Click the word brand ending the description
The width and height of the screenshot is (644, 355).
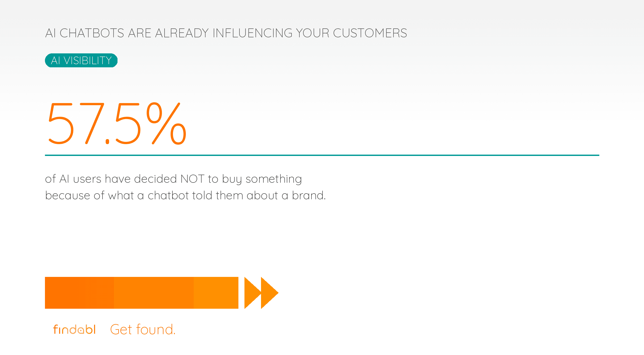(308, 195)
